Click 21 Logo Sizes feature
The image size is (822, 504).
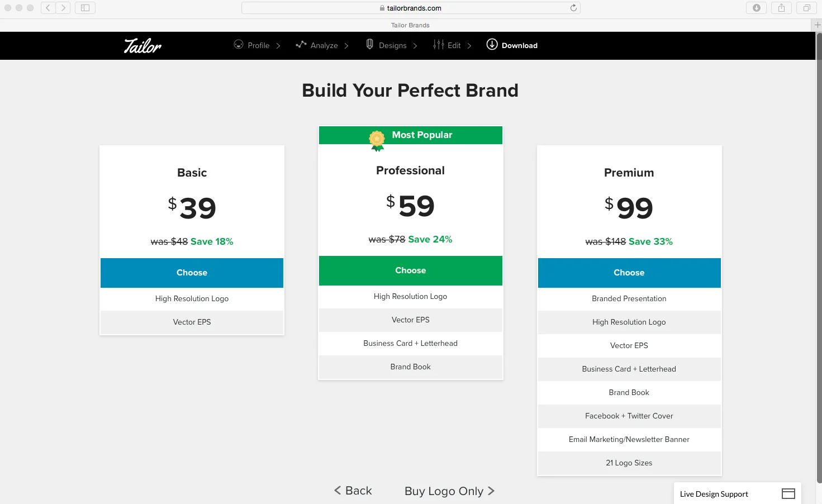pyautogui.click(x=629, y=463)
